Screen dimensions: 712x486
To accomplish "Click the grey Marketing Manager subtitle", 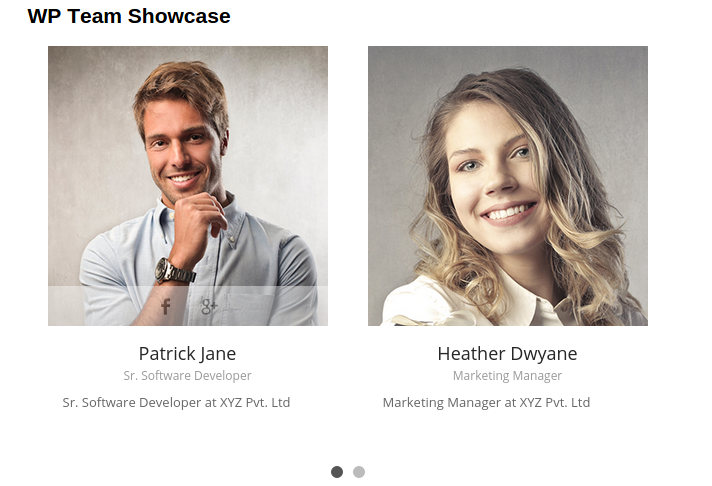I will tap(507, 376).
